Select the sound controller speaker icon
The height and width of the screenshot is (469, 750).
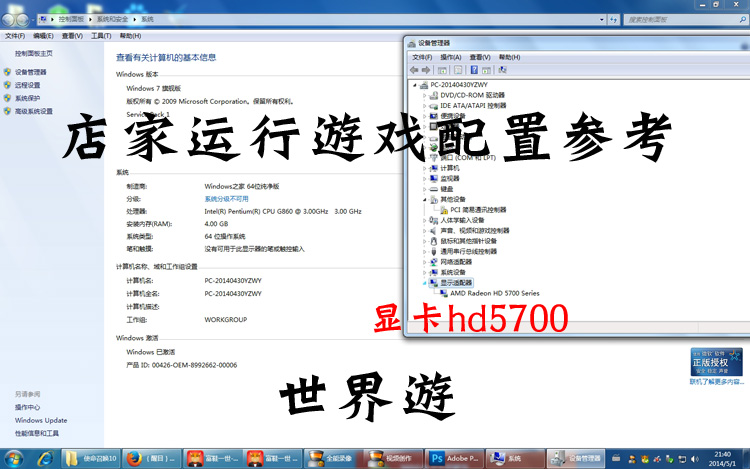click(434, 230)
